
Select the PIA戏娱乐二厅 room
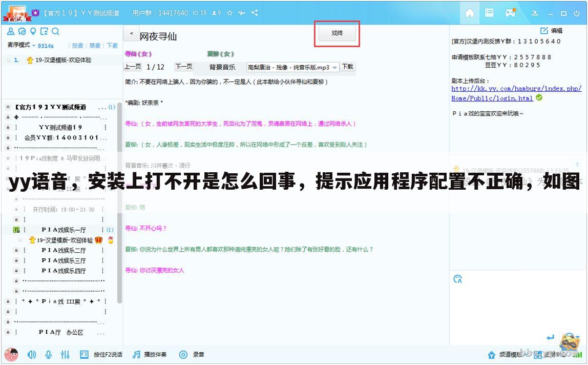[x=64, y=250]
